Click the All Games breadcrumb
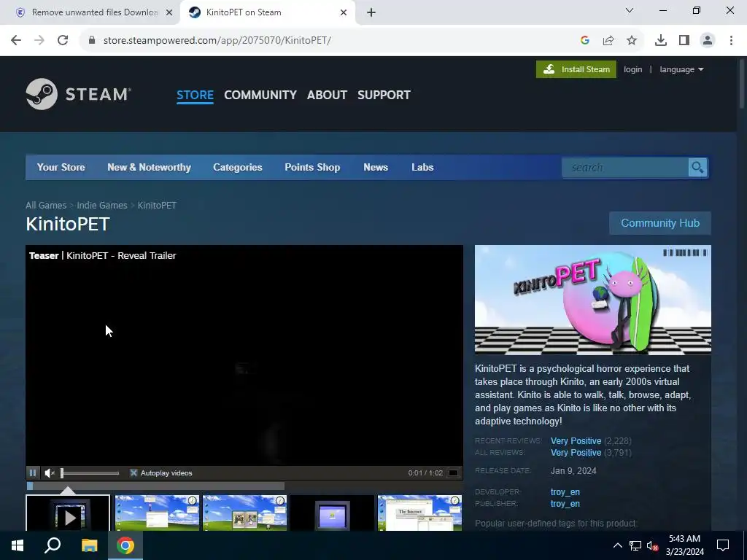The image size is (747, 560). coord(46,205)
